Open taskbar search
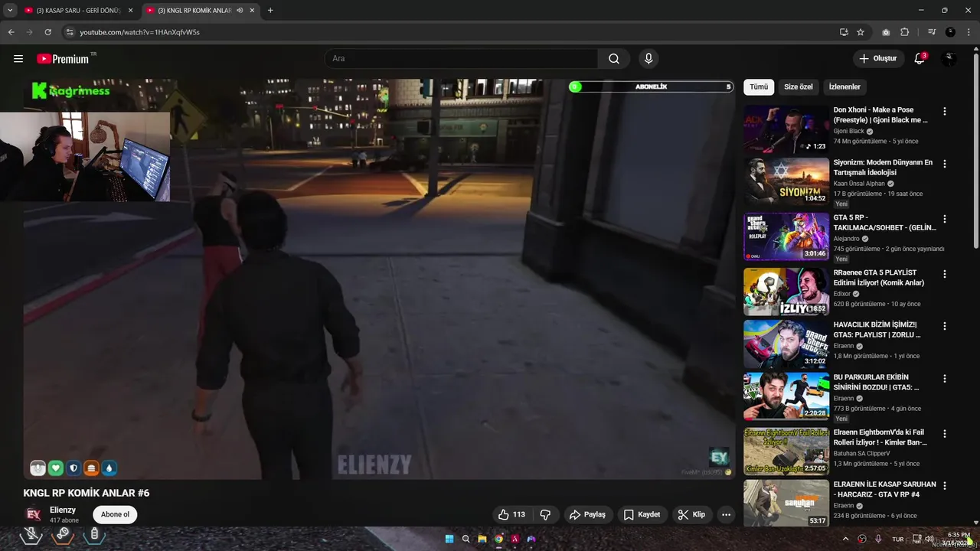This screenshot has width=980, height=551. pos(465,539)
